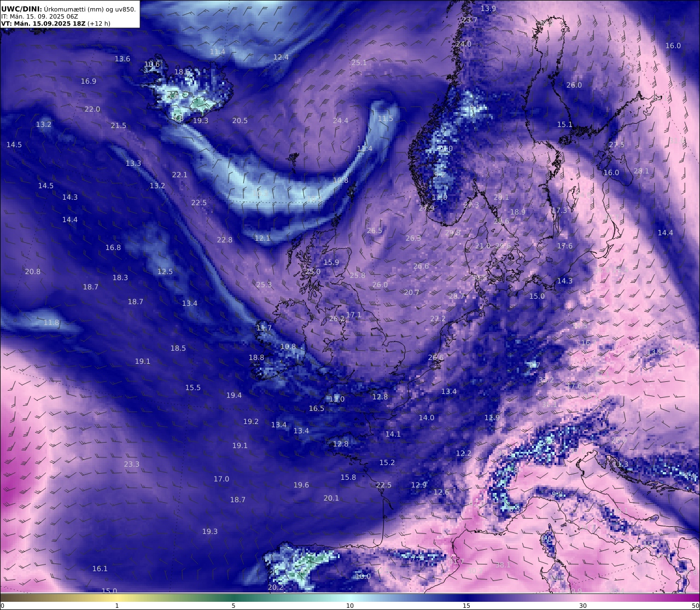The image size is (700, 610).
Task: Click the 23.7 value label
Action: (x=470, y=20)
